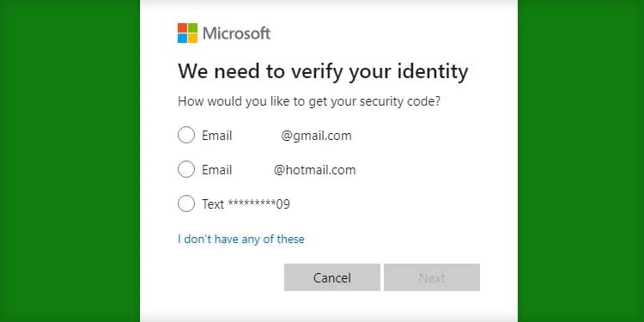Click the Microsoft wordmark text

(237, 33)
